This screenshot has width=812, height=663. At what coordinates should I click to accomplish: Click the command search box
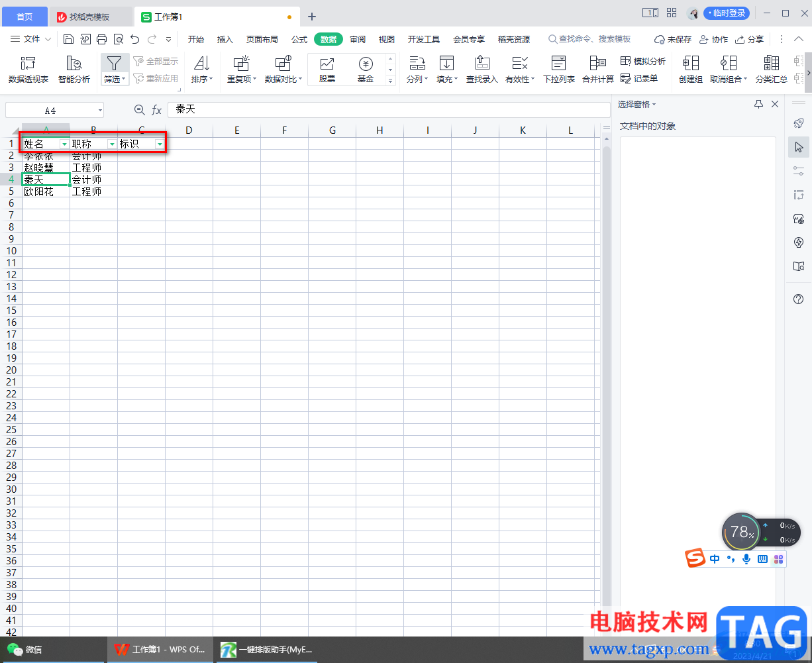pyautogui.click(x=589, y=39)
